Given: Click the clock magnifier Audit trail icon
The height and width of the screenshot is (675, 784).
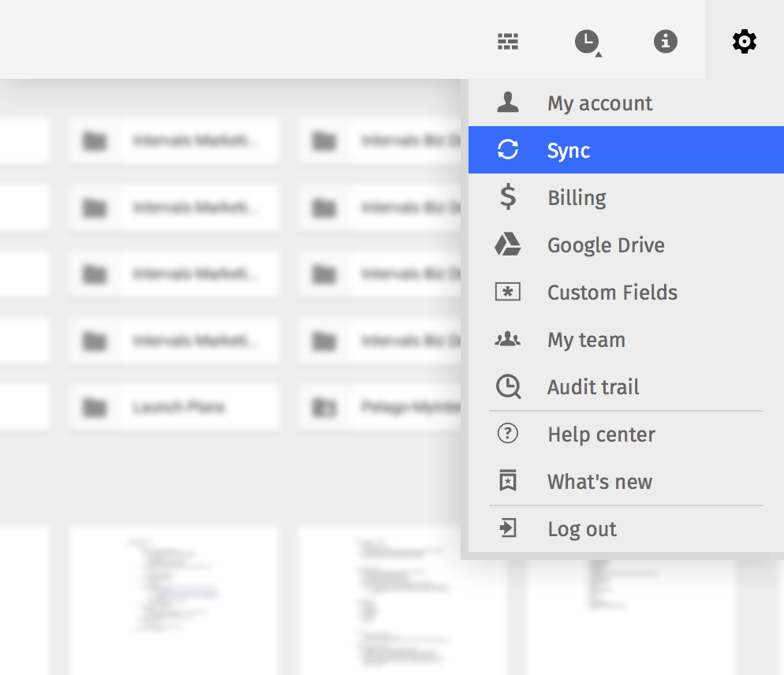Looking at the screenshot, I should tap(508, 386).
